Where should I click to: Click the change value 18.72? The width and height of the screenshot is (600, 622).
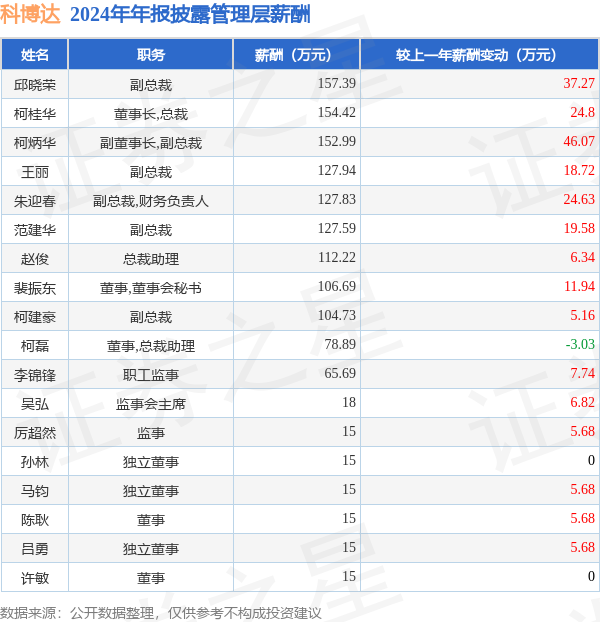tap(579, 170)
